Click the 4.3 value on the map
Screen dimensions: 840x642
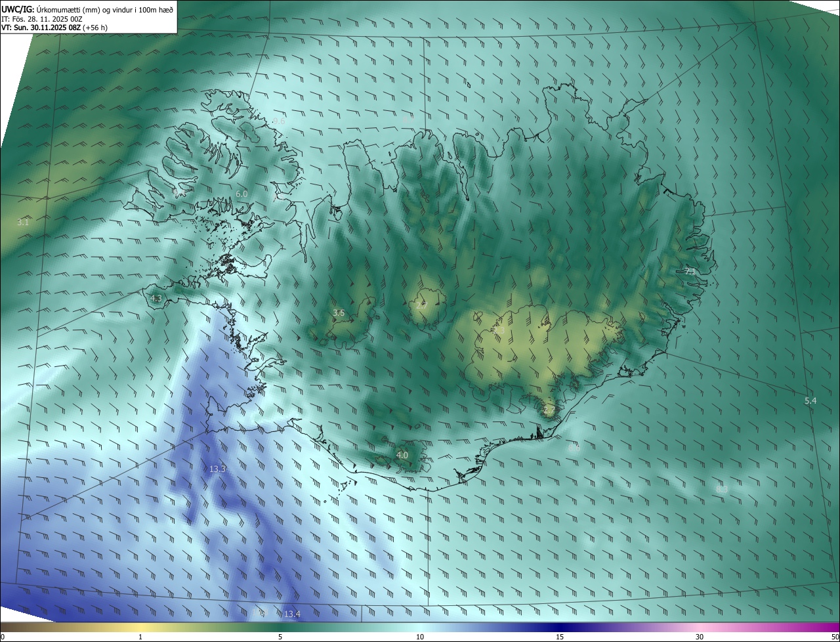pyautogui.click(x=156, y=299)
